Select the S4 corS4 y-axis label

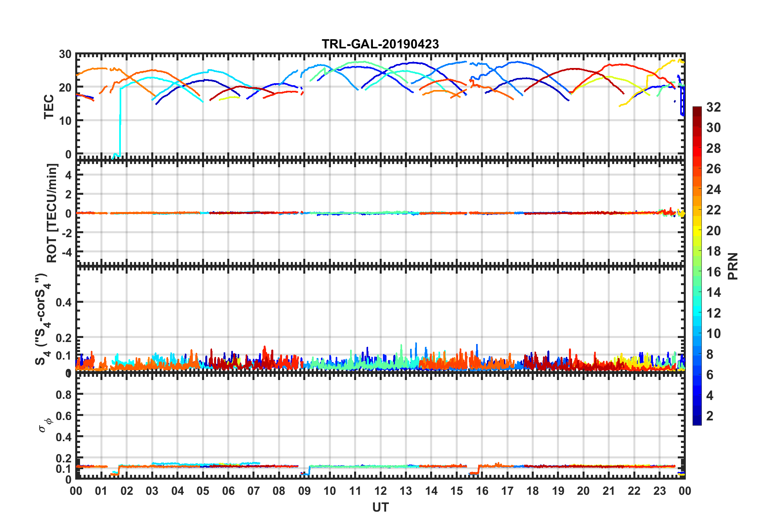[x=43, y=319]
